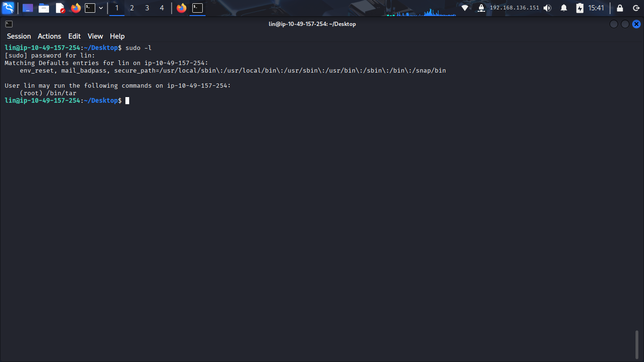Close the terminal window
This screenshot has height=362, width=644.
636,24
